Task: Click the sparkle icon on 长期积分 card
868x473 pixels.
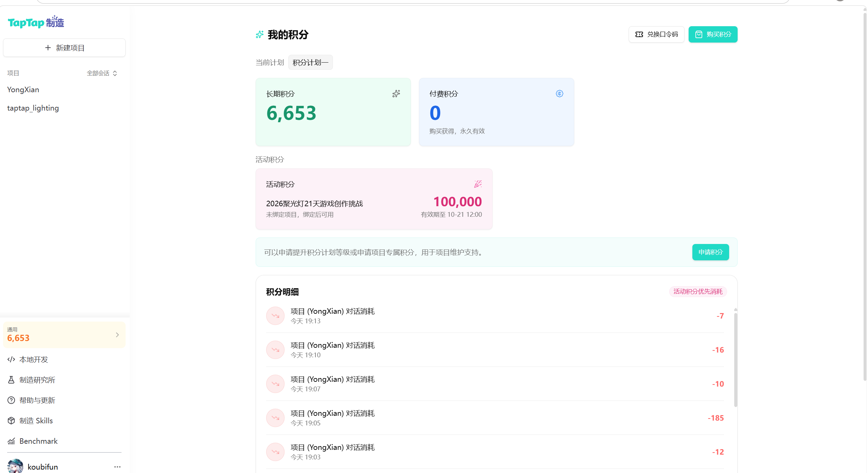Action: (396, 94)
